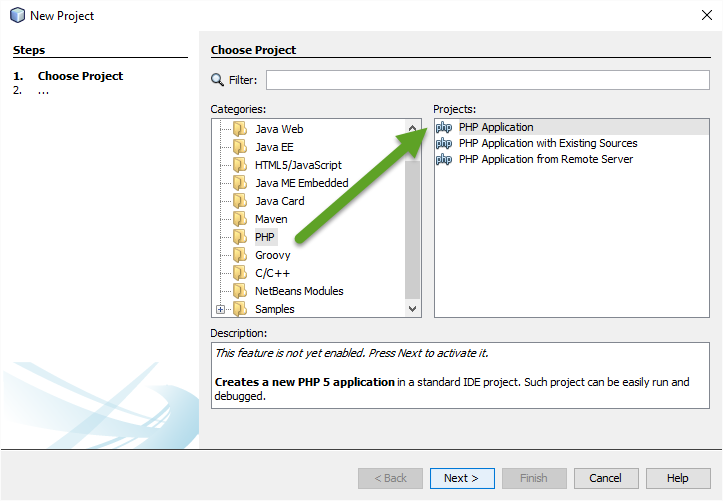
Task: Click the NetBeans cube icon in title bar
Action: tap(18, 15)
